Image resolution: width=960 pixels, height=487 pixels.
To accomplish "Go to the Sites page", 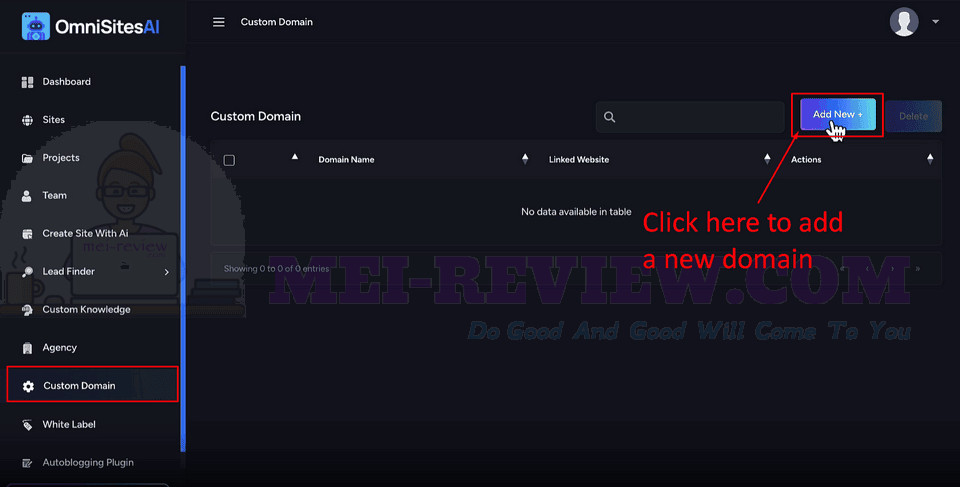I will 53,119.
